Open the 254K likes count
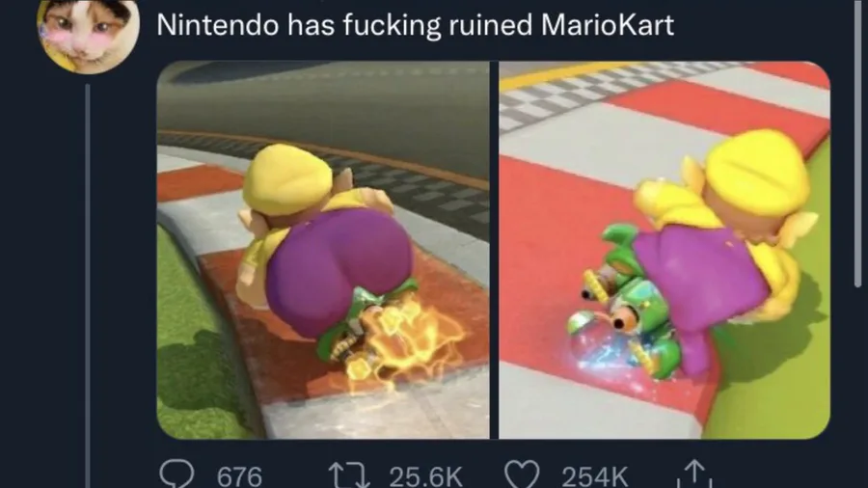Image resolution: width=868 pixels, height=488 pixels. tap(594, 476)
